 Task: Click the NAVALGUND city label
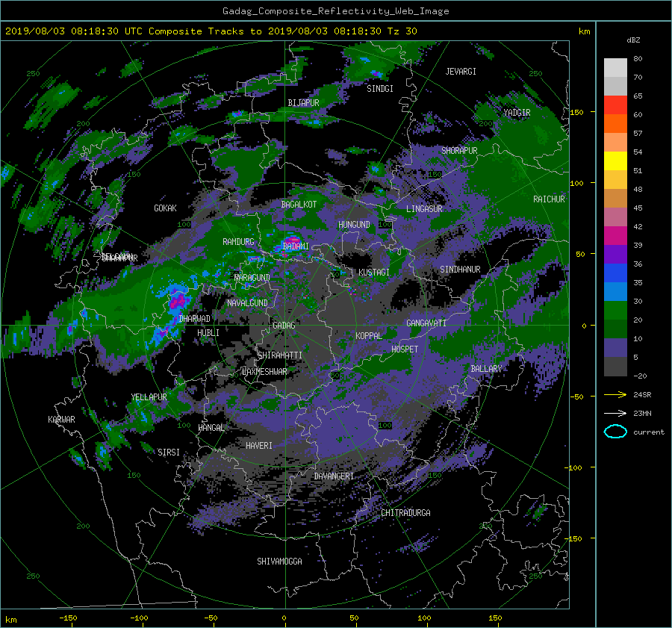tap(247, 303)
